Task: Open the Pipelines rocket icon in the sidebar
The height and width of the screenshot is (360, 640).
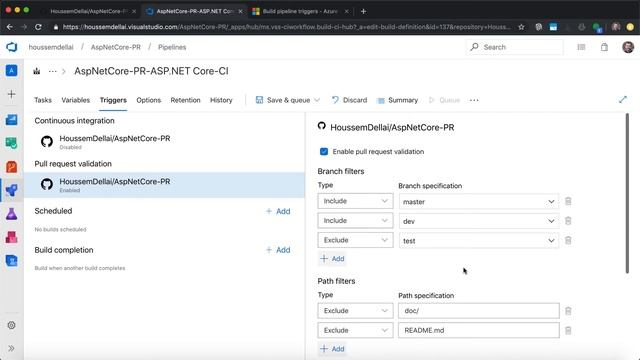Action: 11,190
